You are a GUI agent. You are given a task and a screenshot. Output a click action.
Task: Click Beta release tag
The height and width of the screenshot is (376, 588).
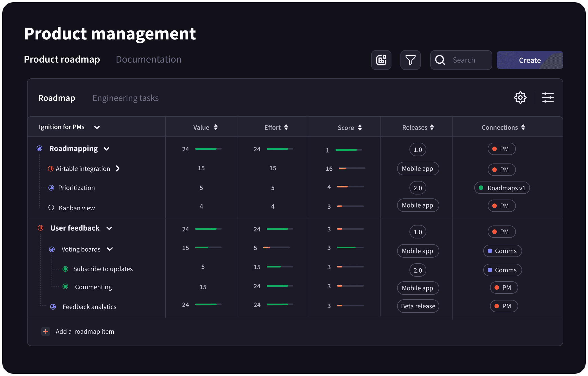418,306
